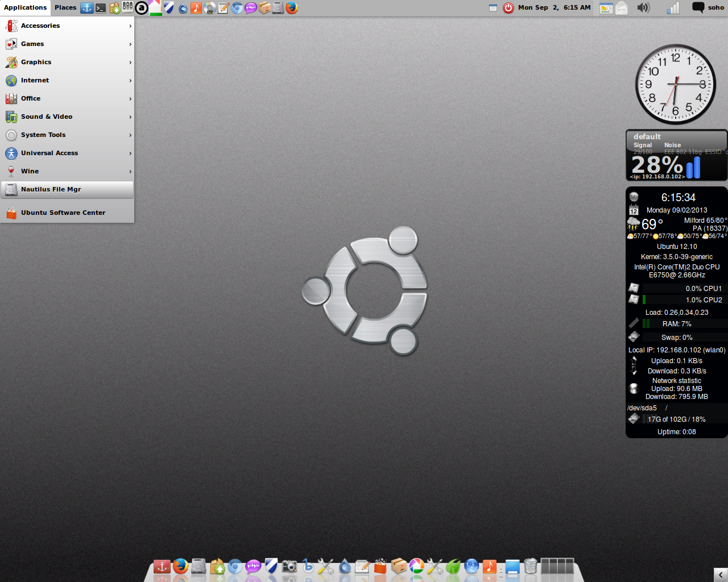This screenshot has height=582, width=728.
Task: Click the Docky anchor icon in the top panel
Action: point(86,8)
